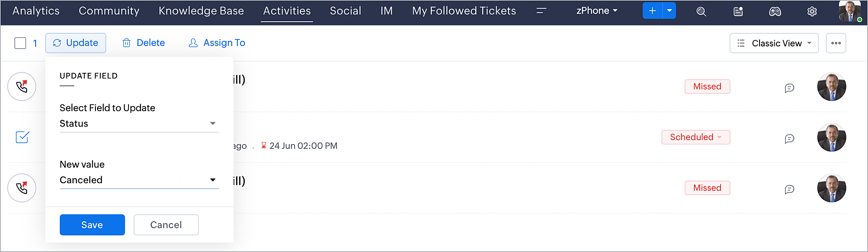Open the three-dot more options button
868x252 pixels.
pyautogui.click(x=836, y=43)
